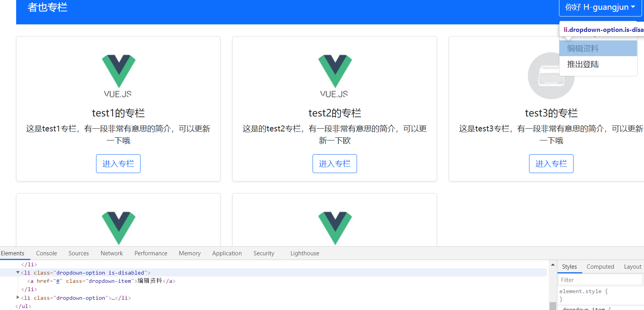Open the Memory DevTools tab
Image resolution: width=644 pixels, height=310 pixels.
pos(190,253)
